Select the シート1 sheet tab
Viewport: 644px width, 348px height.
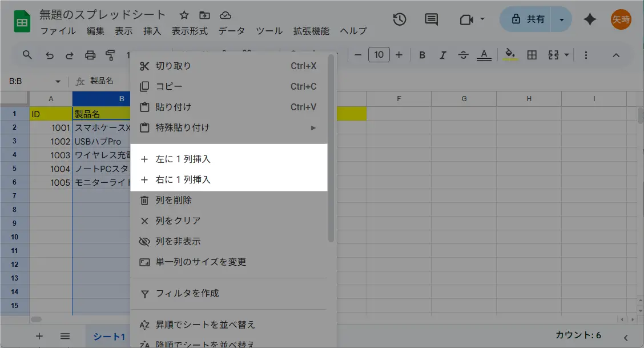coord(108,337)
